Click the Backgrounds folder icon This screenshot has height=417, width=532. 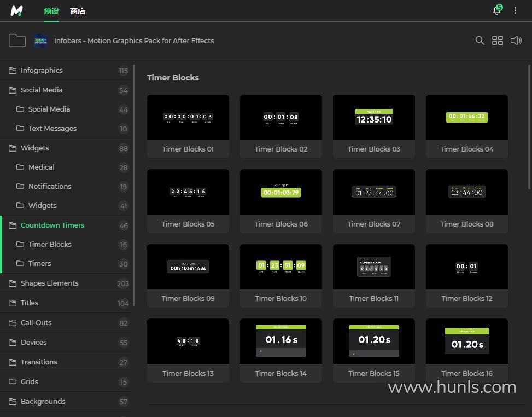coord(13,401)
